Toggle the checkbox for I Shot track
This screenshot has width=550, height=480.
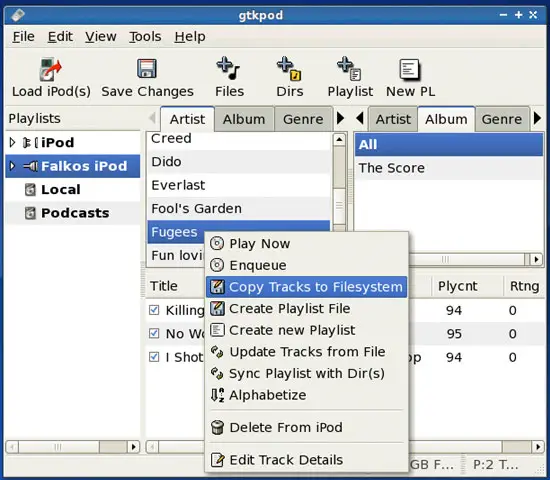click(154, 357)
